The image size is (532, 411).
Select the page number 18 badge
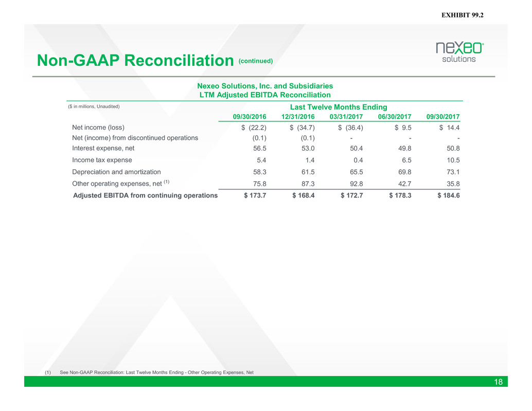click(499, 382)
